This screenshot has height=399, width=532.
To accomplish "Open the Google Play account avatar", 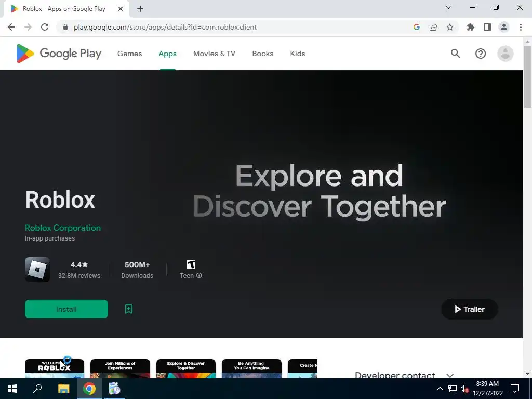I will [505, 54].
